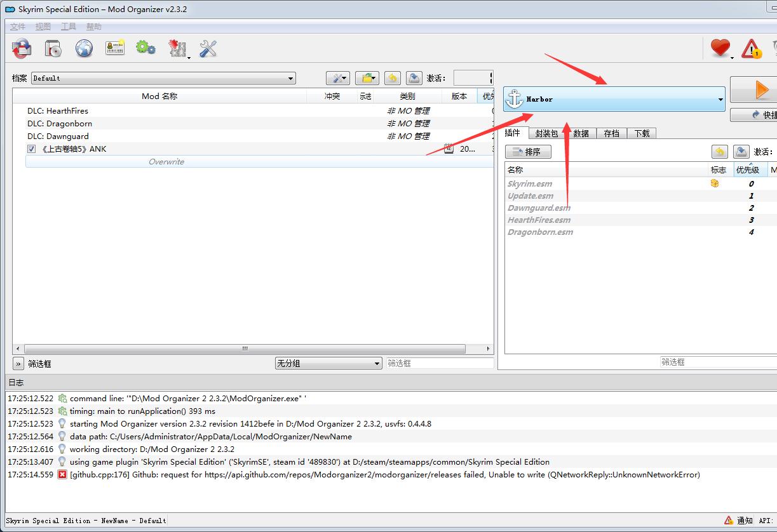Select the DLC: Dawnguard row
The width and height of the screenshot is (777, 532).
coord(253,136)
